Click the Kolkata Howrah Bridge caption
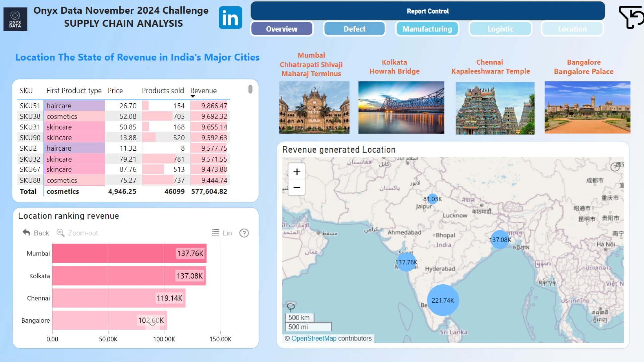 pos(394,67)
